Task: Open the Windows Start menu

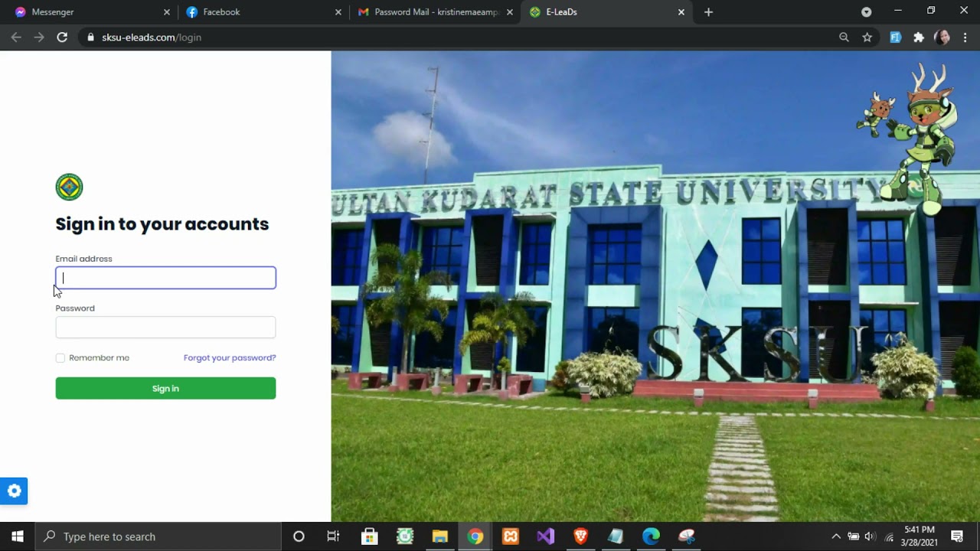Action: pyautogui.click(x=18, y=536)
